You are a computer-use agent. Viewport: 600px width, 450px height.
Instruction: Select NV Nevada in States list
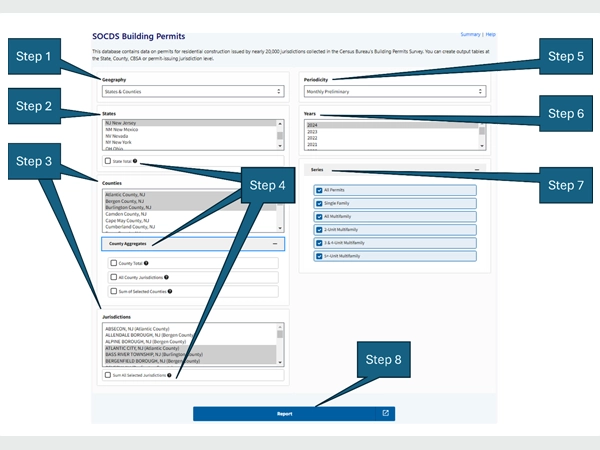point(190,136)
